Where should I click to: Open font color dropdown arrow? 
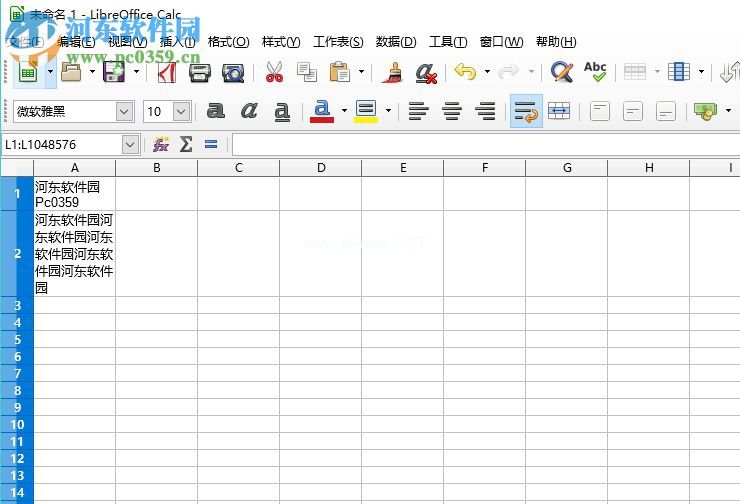(344, 111)
